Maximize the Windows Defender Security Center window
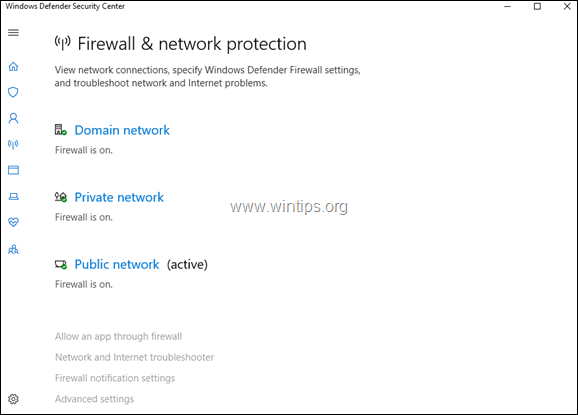Viewport: 578px width, 415px height. coord(537,6)
